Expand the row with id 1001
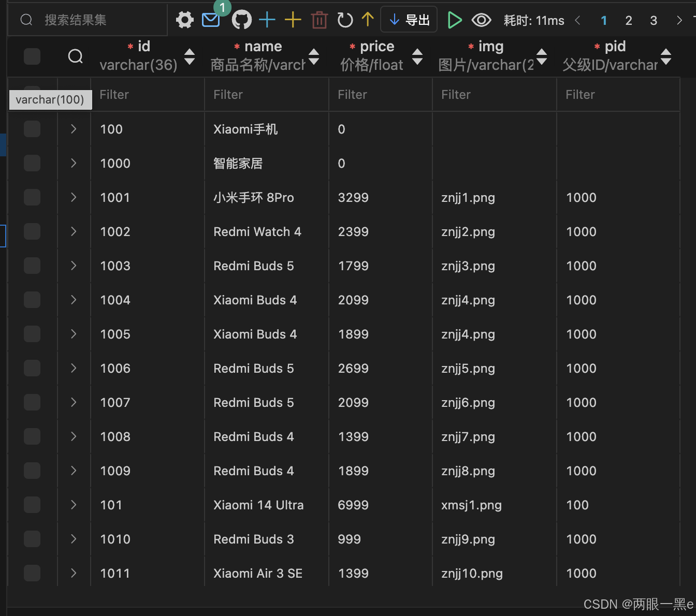The height and width of the screenshot is (616, 696). point(74,197)
